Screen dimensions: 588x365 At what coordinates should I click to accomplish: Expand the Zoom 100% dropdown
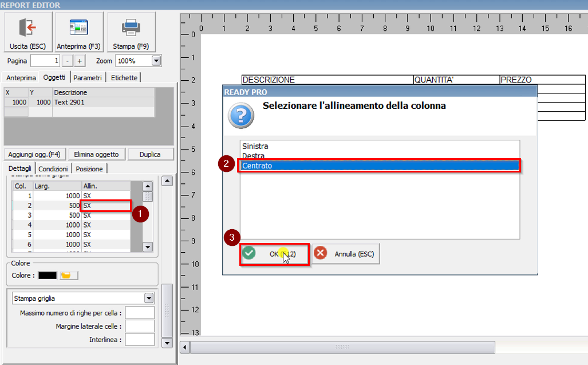click(x=156, y=61)
